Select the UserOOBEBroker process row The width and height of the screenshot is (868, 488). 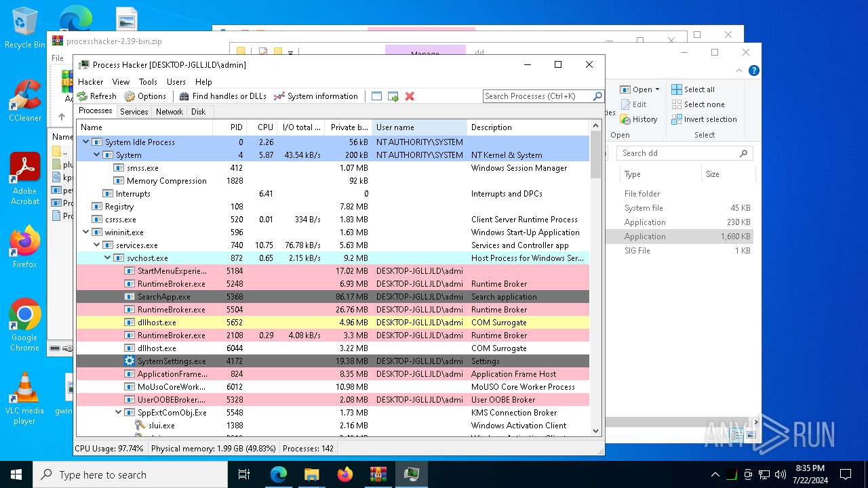pyautogui.click(x=333, y=400)
